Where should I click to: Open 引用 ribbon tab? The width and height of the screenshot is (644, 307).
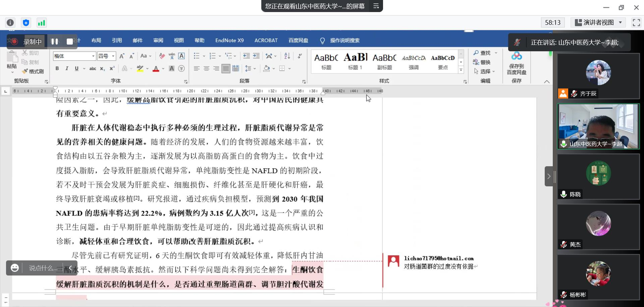click(x=117, y=41)
